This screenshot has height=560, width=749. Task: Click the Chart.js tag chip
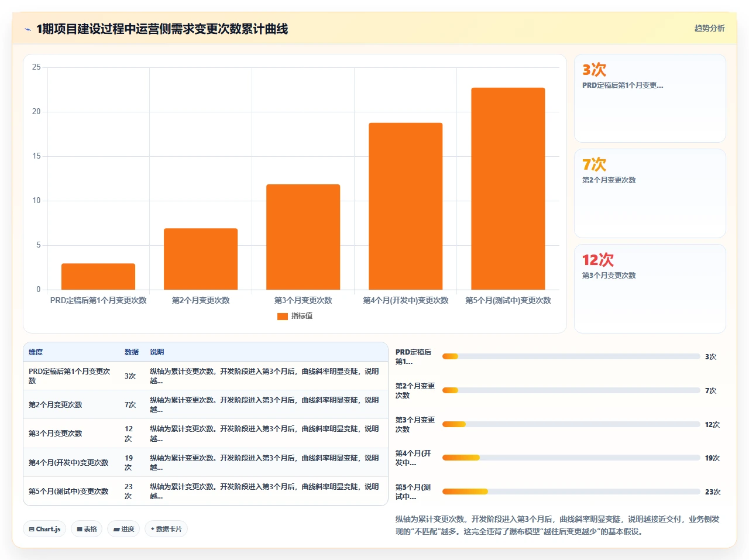pyautogui.click(x=44, y=529)
